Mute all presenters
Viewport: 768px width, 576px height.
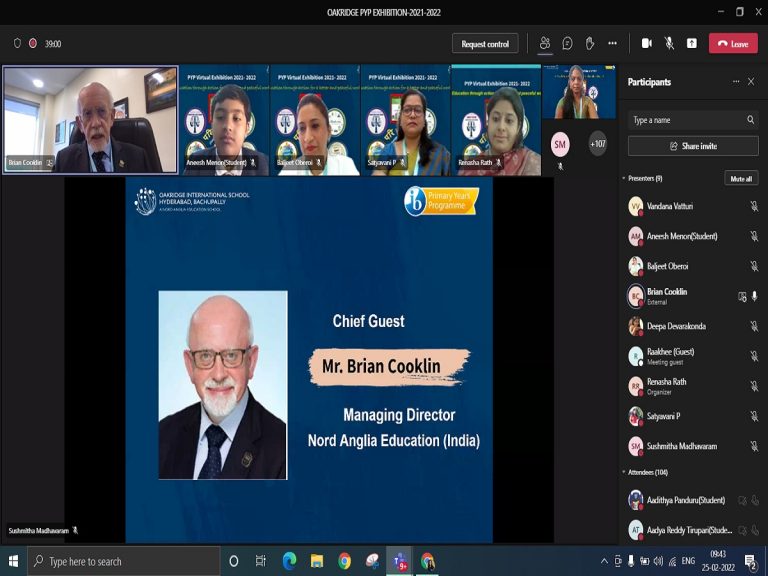coord(741,179)
